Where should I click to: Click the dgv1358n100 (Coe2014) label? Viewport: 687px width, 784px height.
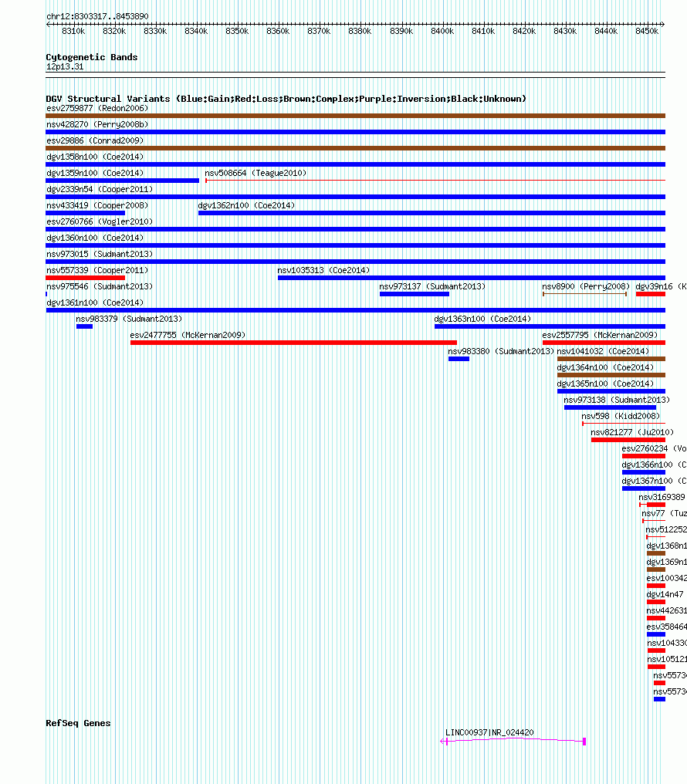point(95,157)
